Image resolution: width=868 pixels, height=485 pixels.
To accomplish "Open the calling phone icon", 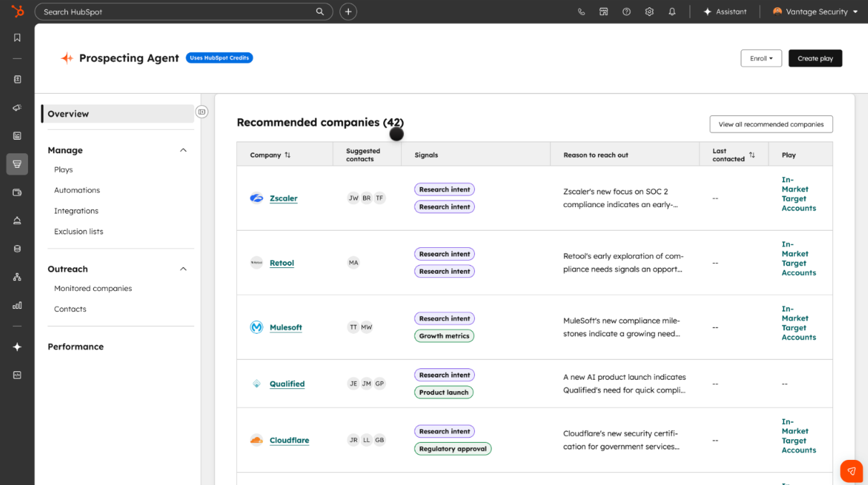I will pyautogui.click(x=582, y=11).
